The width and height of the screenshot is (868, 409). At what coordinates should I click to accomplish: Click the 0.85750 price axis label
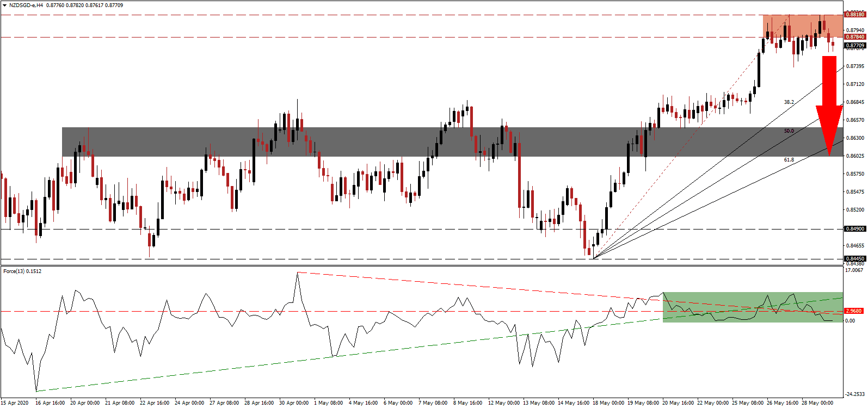856,174
